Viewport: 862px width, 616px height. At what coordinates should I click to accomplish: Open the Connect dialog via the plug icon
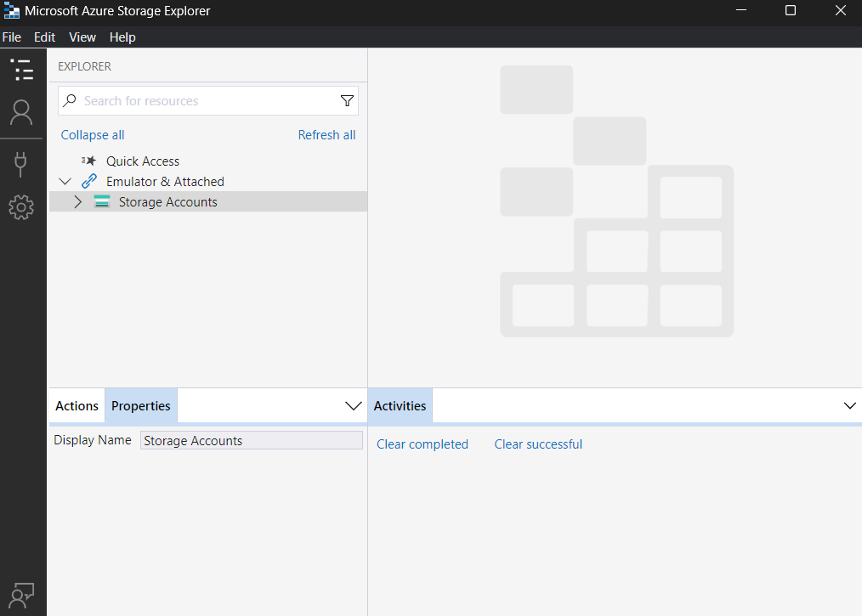(22, 163)
